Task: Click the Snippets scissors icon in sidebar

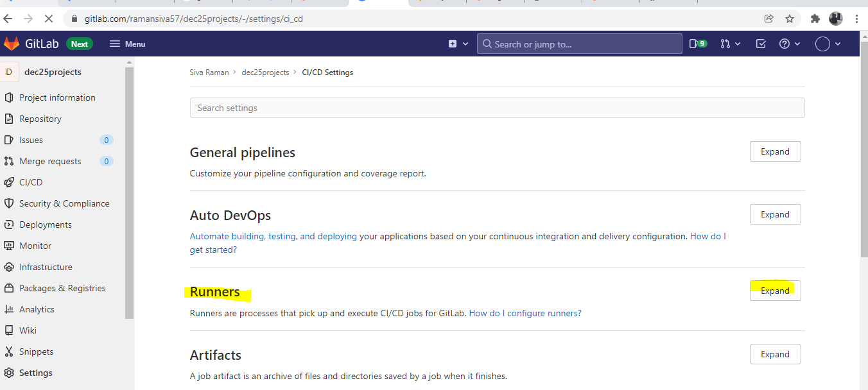Action: tap(9, 352)
